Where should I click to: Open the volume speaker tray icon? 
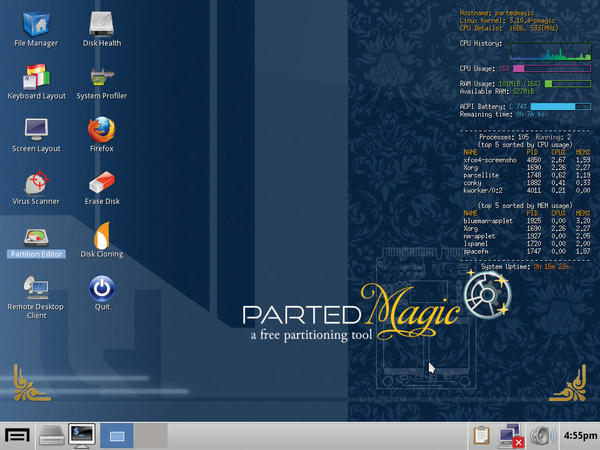(x=542, y=436)
